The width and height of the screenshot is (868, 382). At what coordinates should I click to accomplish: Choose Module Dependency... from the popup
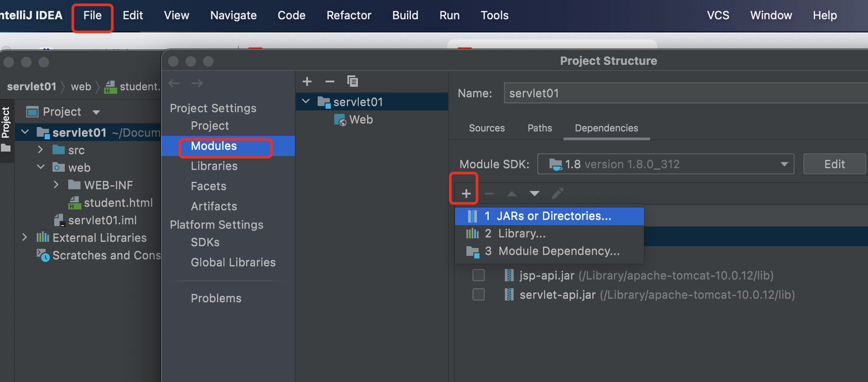[549, 251]
